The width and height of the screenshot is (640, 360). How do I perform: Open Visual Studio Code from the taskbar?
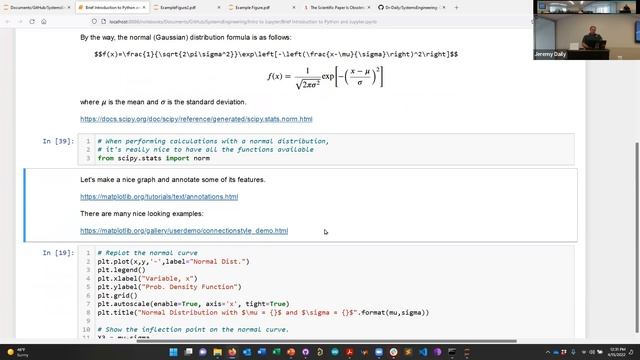pos(423,352)
